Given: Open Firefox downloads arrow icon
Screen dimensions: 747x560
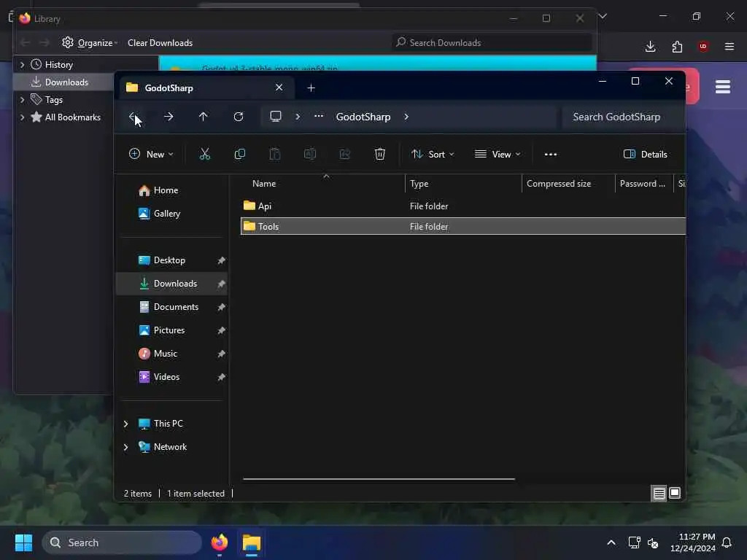Looking at the screenshot, I should pos(650,47).
